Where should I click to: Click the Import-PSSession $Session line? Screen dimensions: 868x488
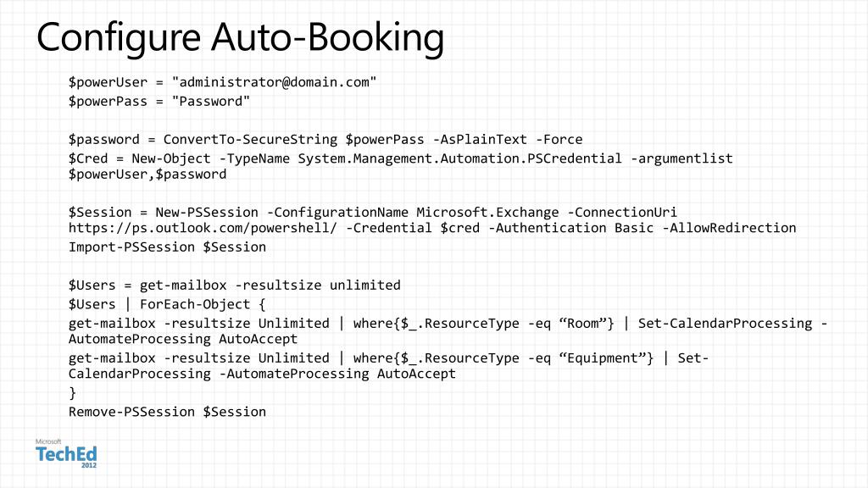(167, 247)
